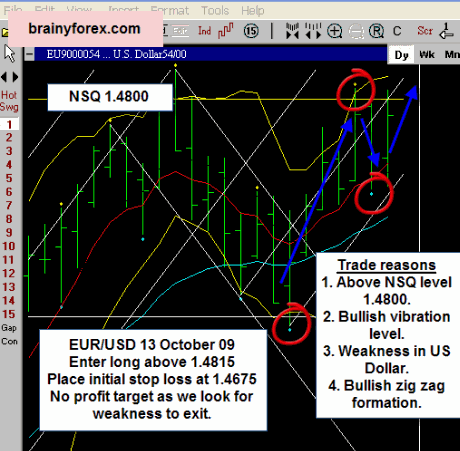Open the Help menu
Viewport: 460px width, 451px height.
point(253,11)
